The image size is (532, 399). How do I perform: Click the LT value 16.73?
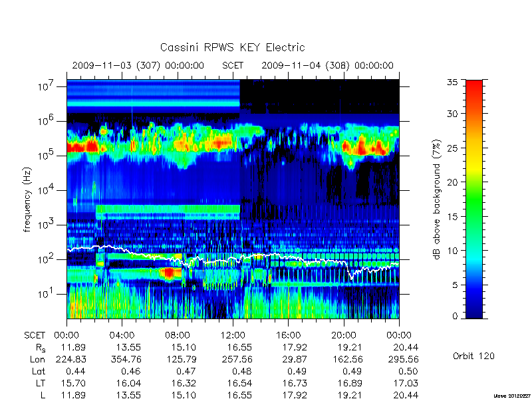(295, 383)
